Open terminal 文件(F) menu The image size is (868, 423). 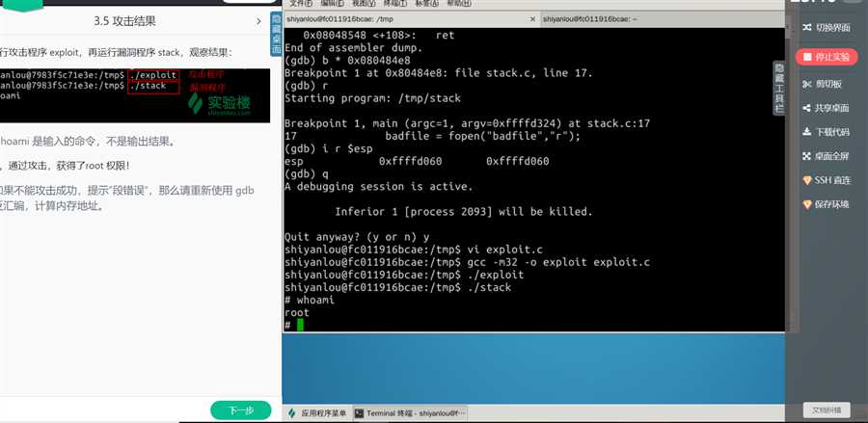point(301,3)
